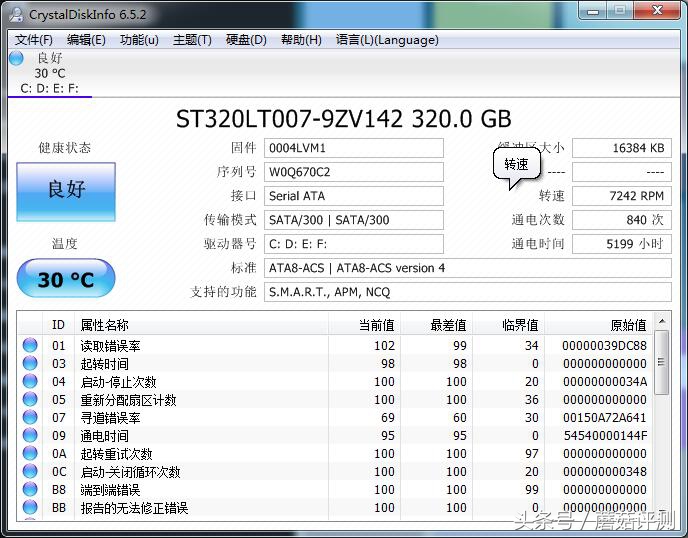Open the 功能(u) menu
Screen dimensions: 688x538
(139, 40)
